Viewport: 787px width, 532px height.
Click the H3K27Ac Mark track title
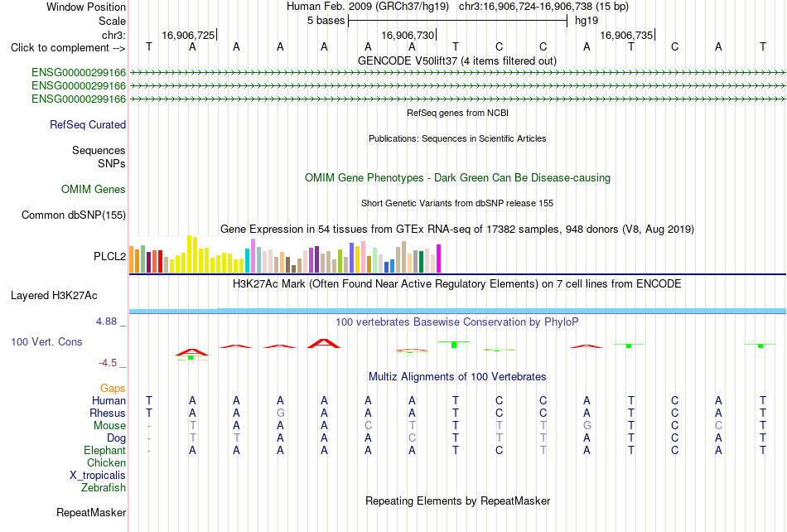point(457,284)
